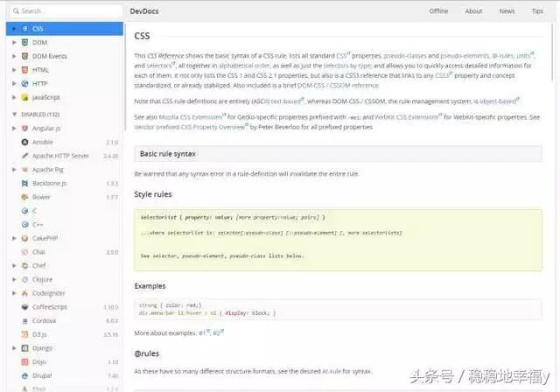The image size is (560, 392).
Task: Expand the Clojure arrow
Action: (14, 279)
